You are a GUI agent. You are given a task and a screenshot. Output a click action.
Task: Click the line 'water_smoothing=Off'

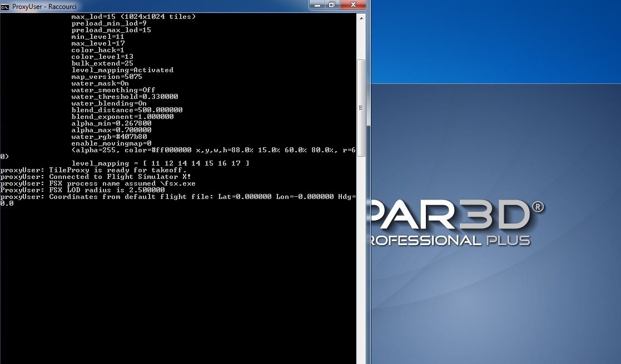pos(113,91)
